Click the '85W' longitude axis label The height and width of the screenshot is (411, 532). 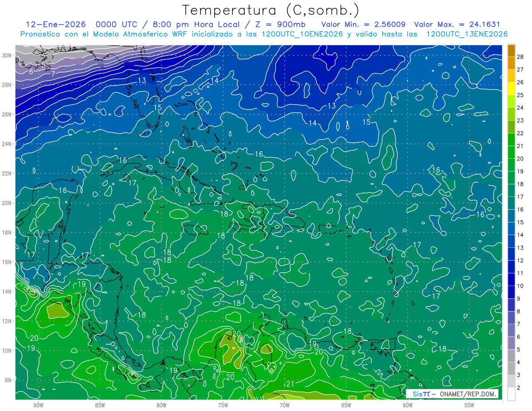point(100,405)
